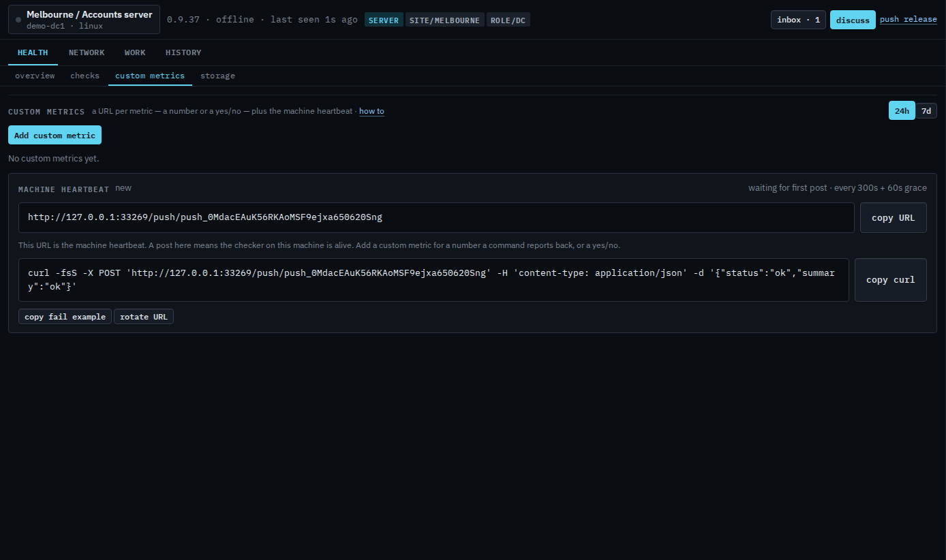Set time range to 7d

point(926,110)
